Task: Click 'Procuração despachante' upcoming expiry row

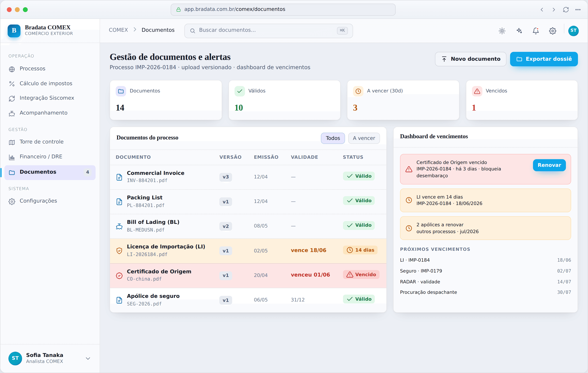Action: pos(485,292)
